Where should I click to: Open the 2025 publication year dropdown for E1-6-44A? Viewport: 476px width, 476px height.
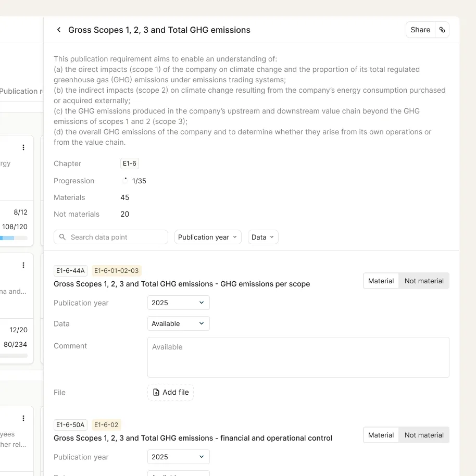click(179, 303)
